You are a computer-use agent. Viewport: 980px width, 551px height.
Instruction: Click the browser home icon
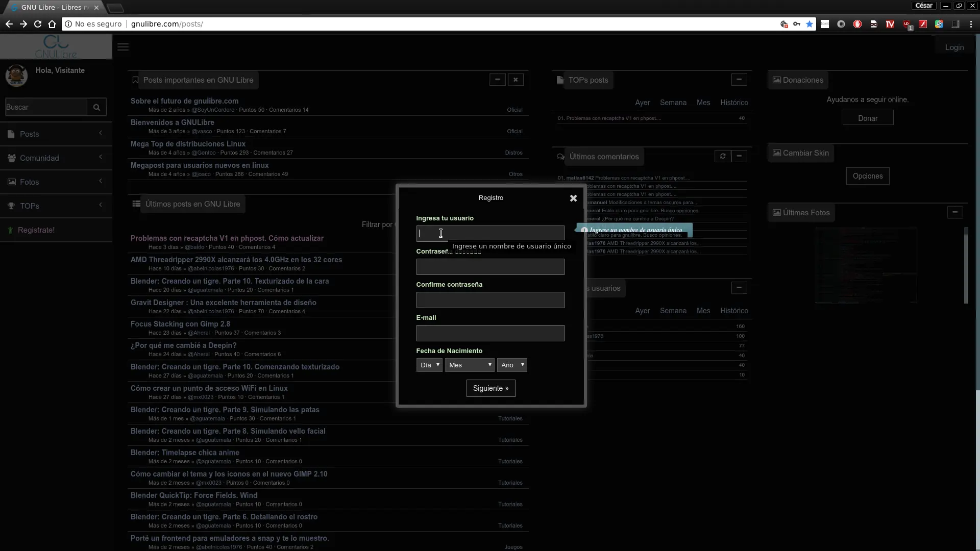[52, 24]
